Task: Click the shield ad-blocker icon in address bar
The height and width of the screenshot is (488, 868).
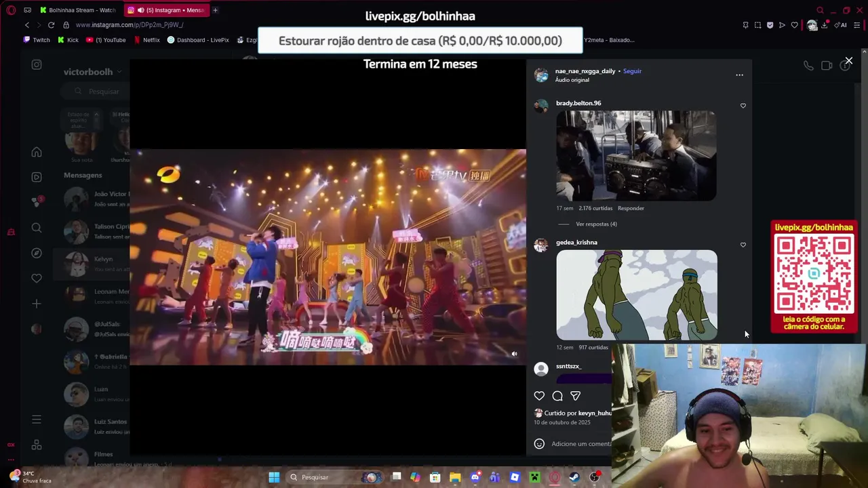Action: click(x=770, y=25)
